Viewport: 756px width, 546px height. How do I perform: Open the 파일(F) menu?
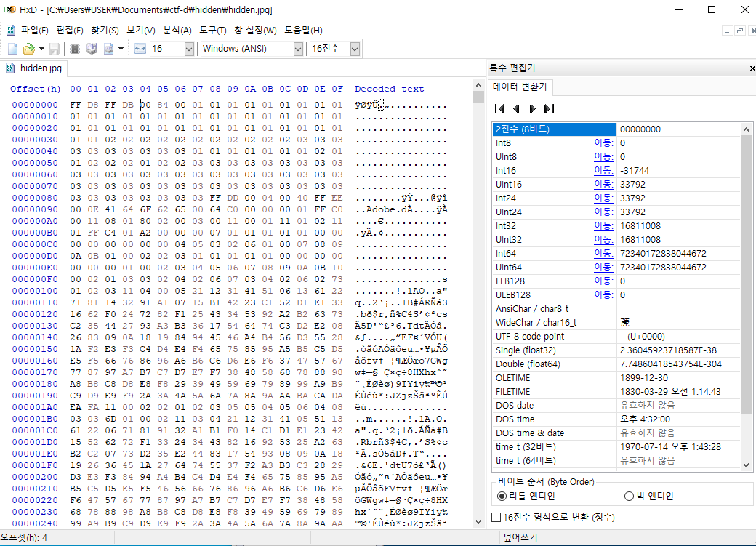point(35,31)
